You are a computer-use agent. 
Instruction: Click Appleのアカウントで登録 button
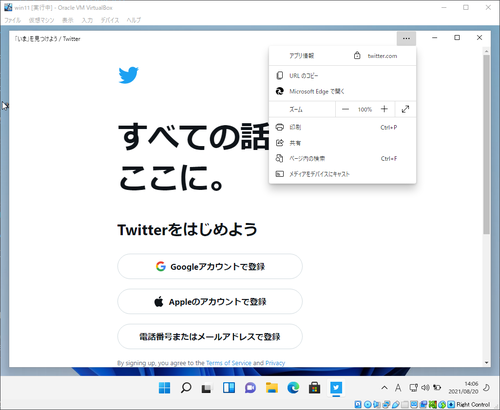point(210,301)
